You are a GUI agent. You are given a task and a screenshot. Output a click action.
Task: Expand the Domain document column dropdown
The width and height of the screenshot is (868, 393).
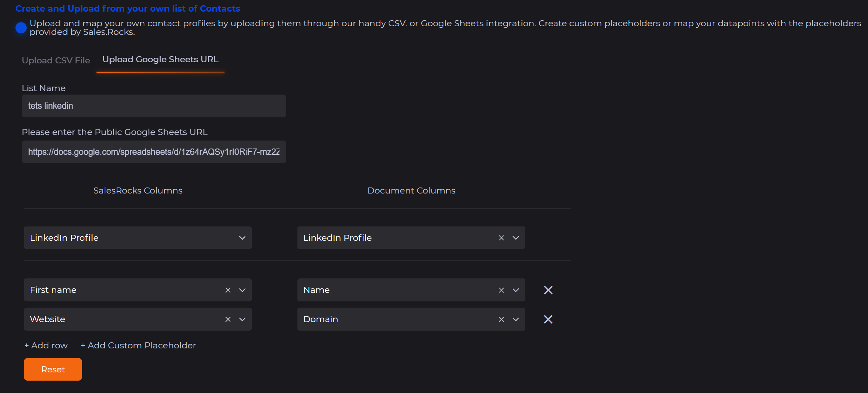click(516, 319)
